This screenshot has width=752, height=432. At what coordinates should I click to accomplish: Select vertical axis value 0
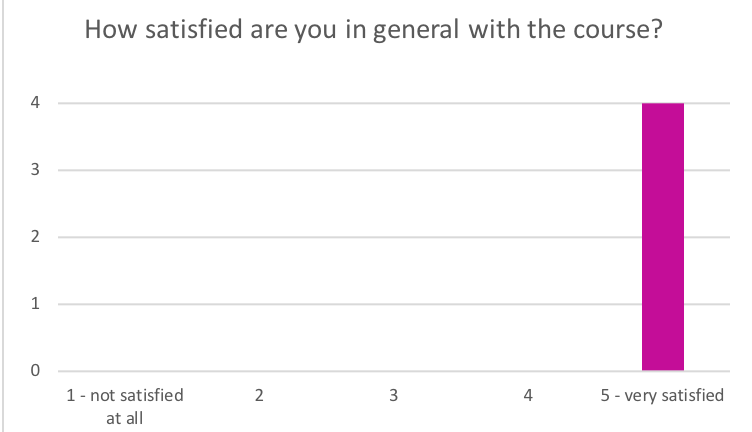(35, 371)
